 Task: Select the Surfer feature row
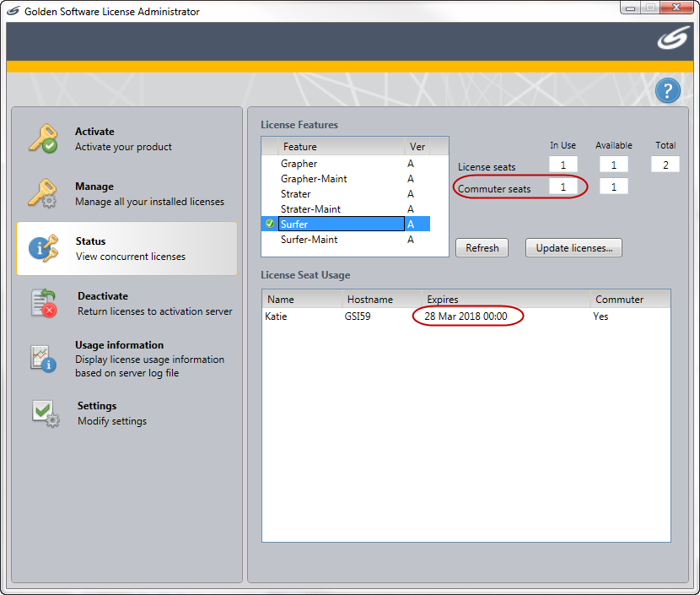click(x=346, y=224)
